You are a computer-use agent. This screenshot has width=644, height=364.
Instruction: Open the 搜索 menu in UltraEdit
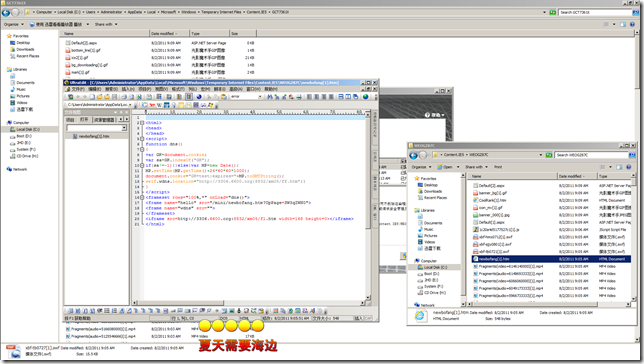pyautogui.click(x=111, y=89)
